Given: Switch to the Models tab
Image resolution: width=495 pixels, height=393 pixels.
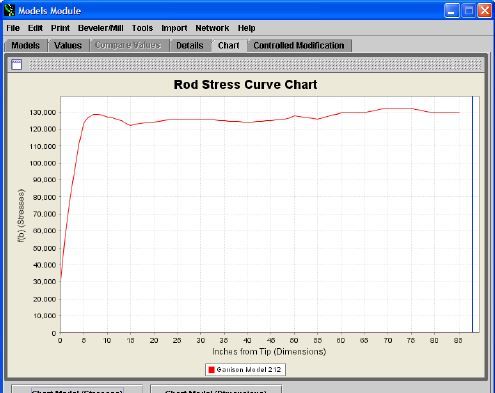Looking at the screenshot, I should (26, 45).
